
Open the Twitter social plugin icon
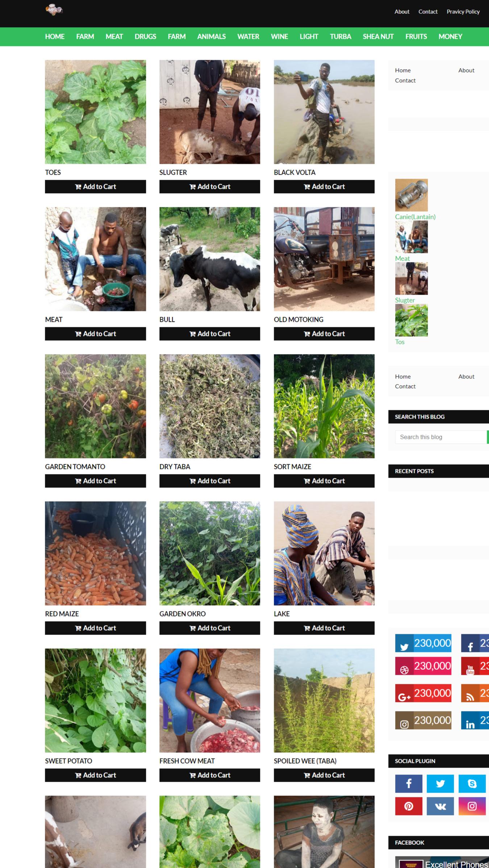[x=440, y=784]
